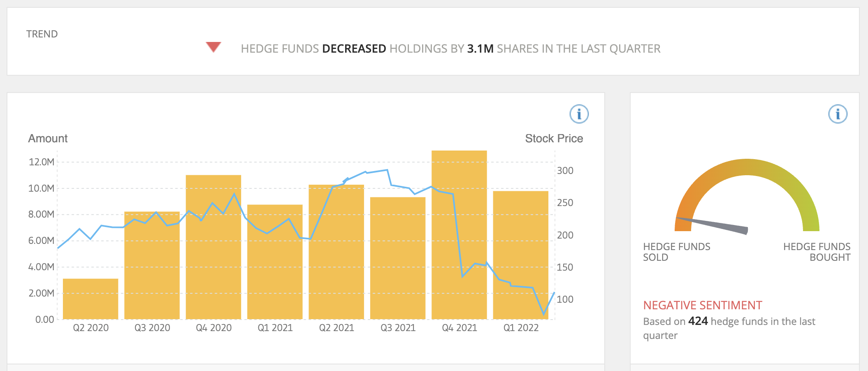868x371 pixels.
Task: Click the Q4 2021 x-axis label
Action: click(459, 328)
